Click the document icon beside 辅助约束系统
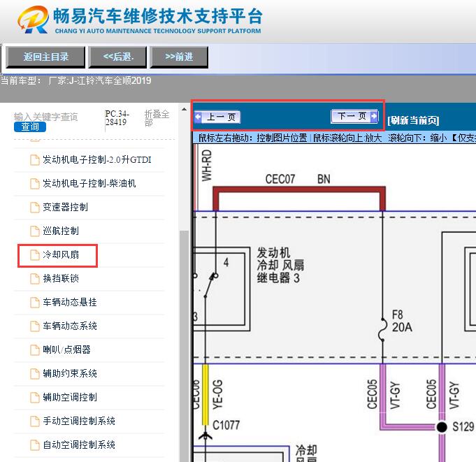Screen dimensions: 476x462 [x=35, y=374]
